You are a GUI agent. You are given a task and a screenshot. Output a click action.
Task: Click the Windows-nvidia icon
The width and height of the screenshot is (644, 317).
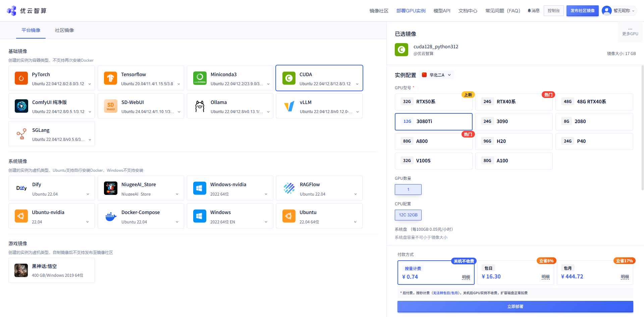(200, 188)
